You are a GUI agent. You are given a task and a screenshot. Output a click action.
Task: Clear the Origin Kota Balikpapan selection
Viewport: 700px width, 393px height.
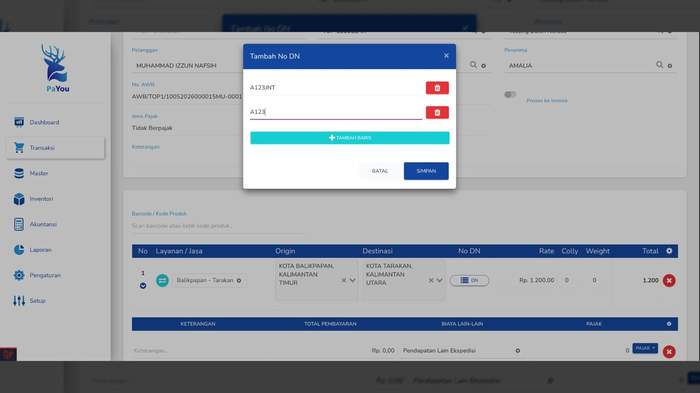[x=344, y=280]
